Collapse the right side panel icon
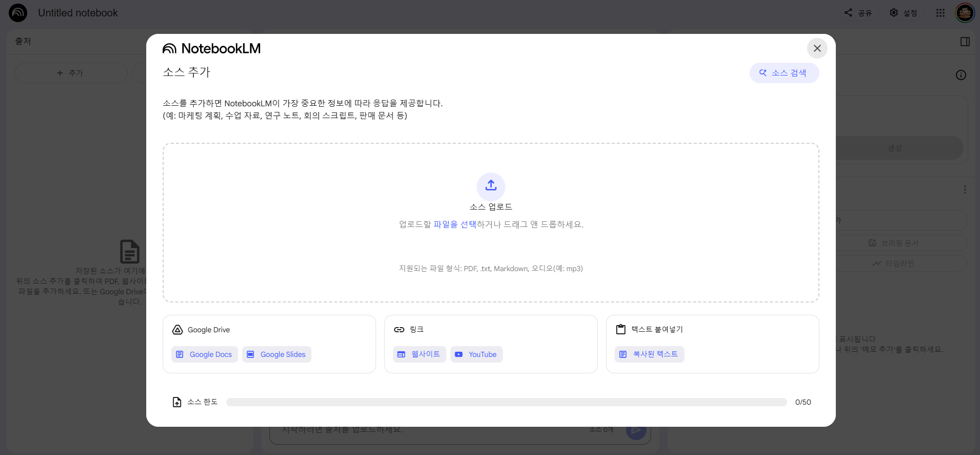Image resolution: width=980 pixels, height=455 pixels. coord(965,42)
